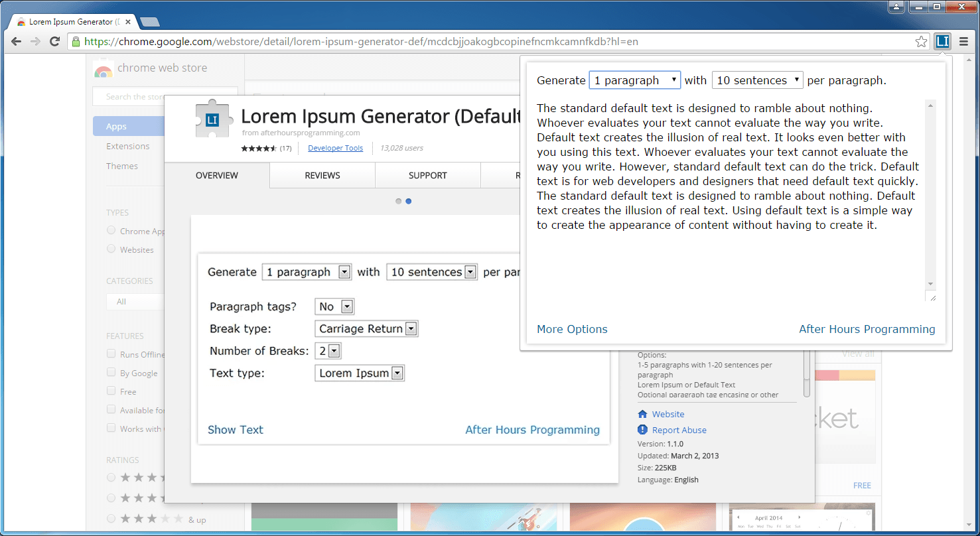980x536 pixels.
Task: Click the '13,028 users' text
Action: pos(401,148)
